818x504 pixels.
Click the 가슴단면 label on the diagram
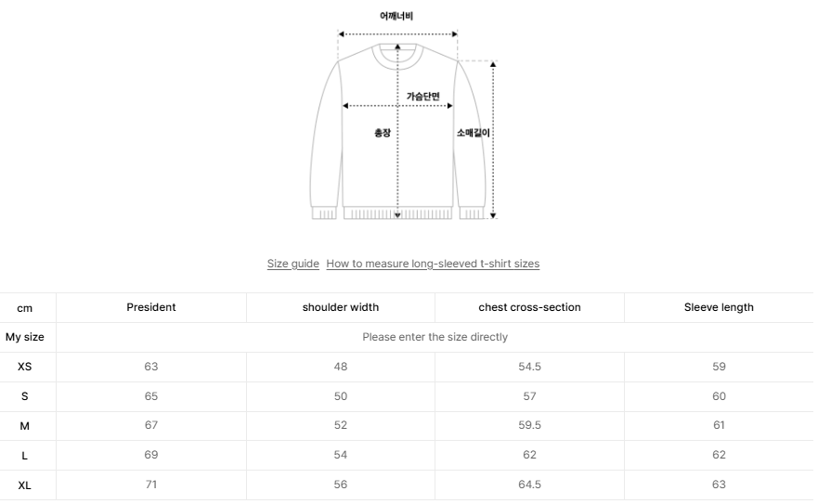click(x=422, y=97)
